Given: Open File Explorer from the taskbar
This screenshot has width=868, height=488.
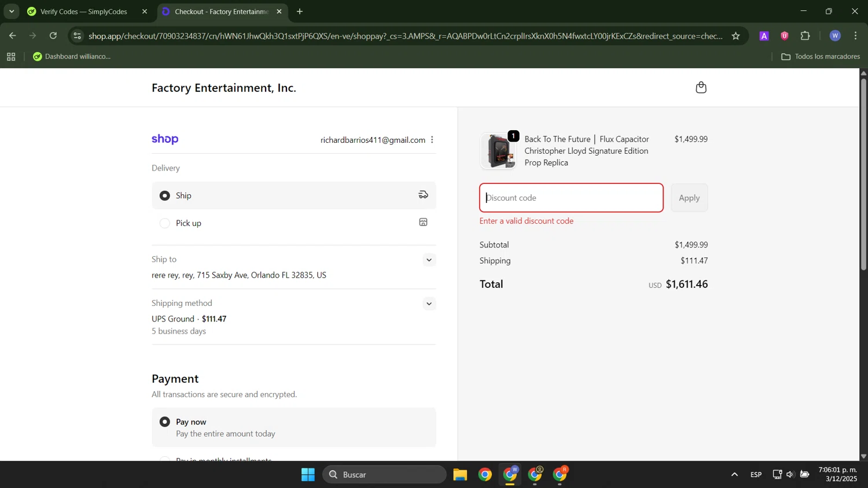Looking at the screenshot, I should 460,475.
